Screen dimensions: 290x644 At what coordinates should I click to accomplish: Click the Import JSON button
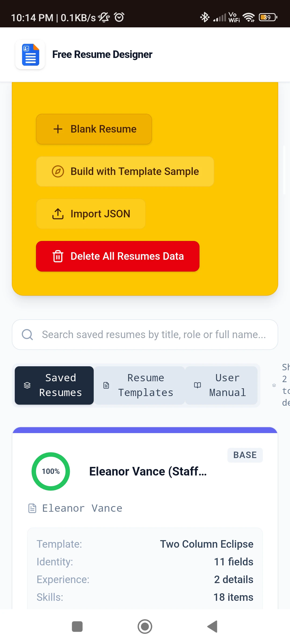pyautogui.click(x=91, y=214)
